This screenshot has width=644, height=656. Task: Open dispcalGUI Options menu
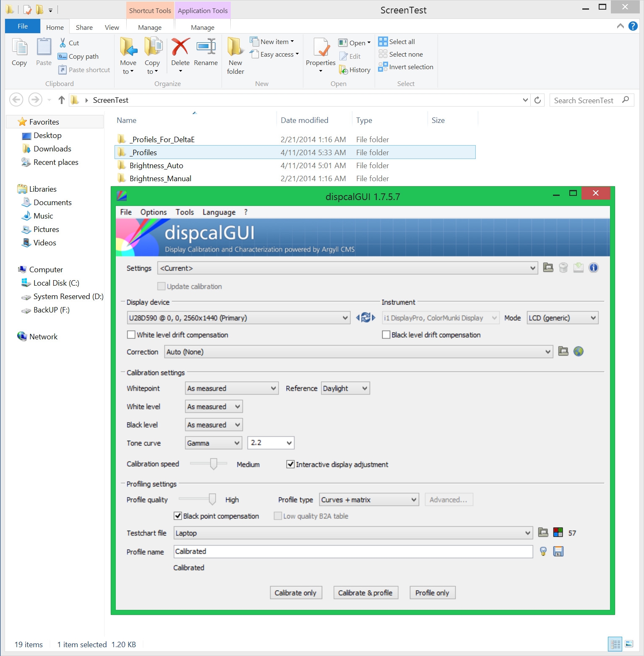tap(154, 212)
